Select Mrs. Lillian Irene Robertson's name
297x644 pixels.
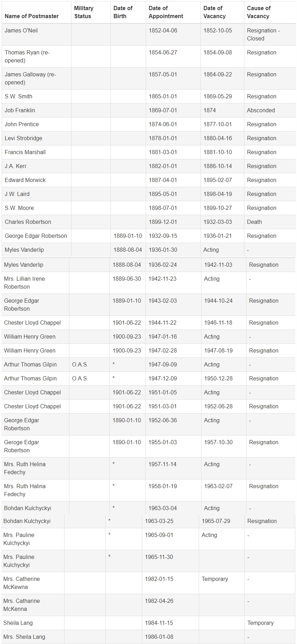coord(24,283)
